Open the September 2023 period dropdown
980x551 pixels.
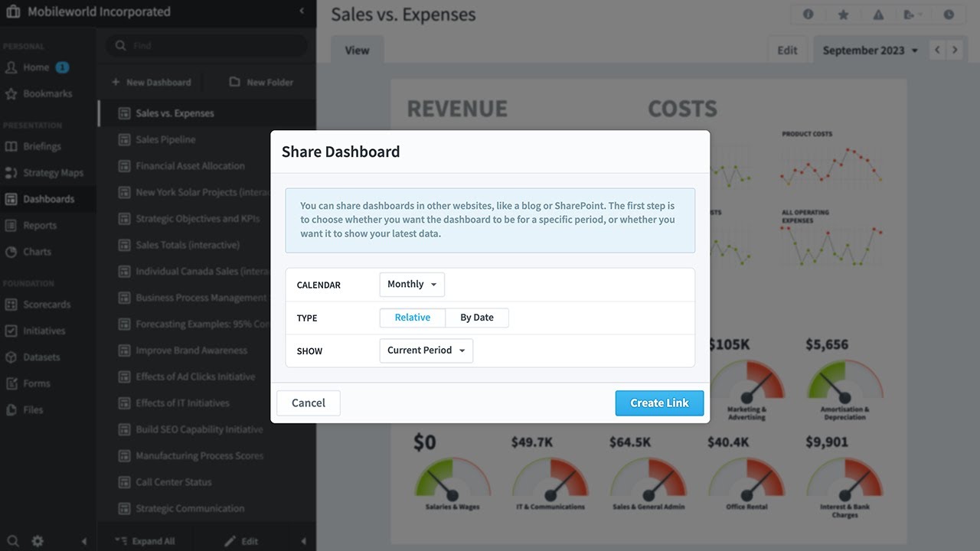click(x=870, y=51)
